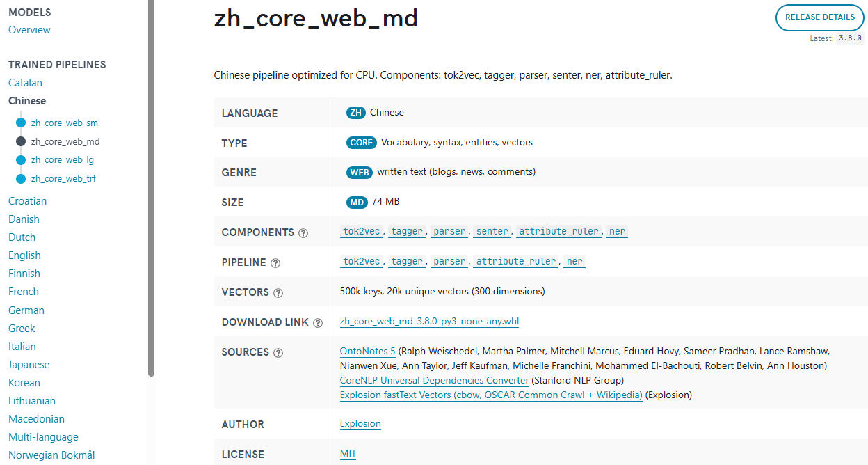Open the OntoNotes 5 source link

(368, 352)
